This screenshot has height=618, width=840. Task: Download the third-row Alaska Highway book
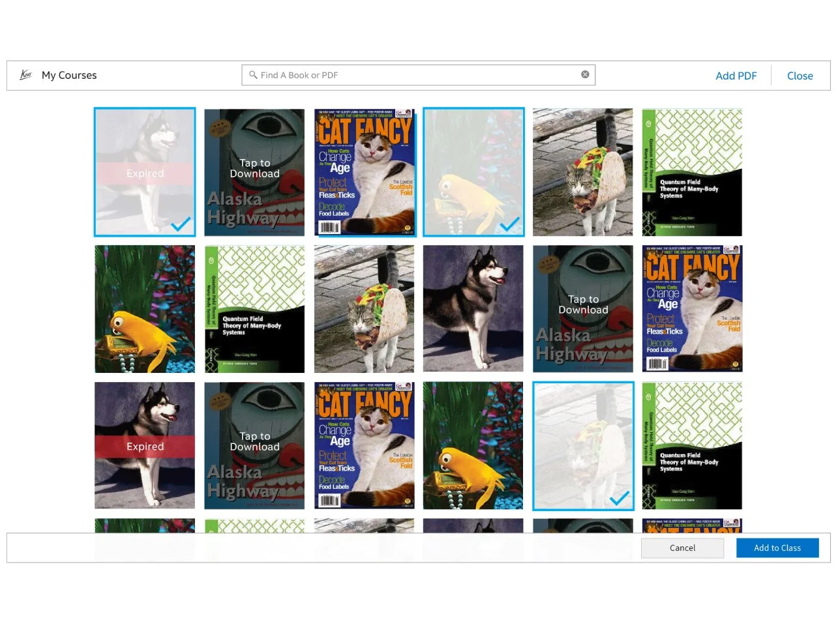[x=254, y=446]
